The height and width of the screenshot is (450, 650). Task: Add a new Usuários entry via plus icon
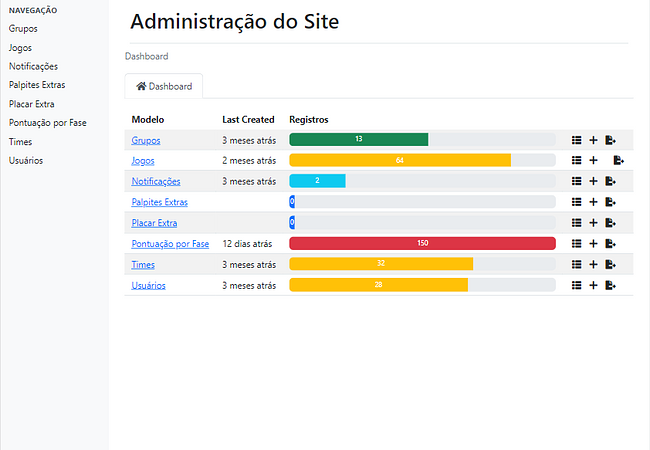(593, 285)
